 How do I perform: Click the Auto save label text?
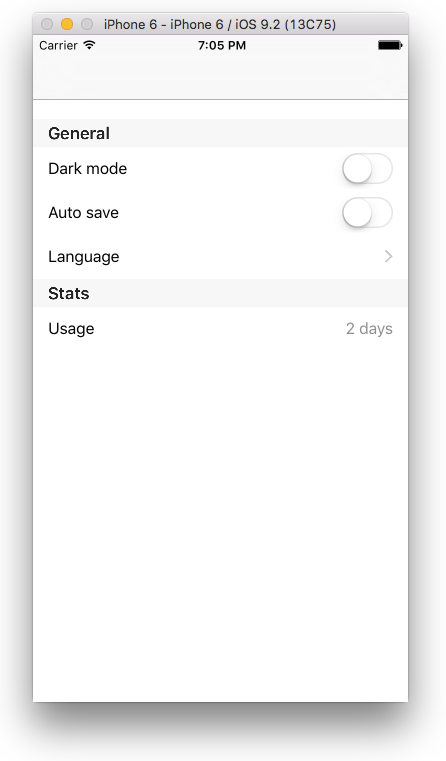(x=83, y=213)
